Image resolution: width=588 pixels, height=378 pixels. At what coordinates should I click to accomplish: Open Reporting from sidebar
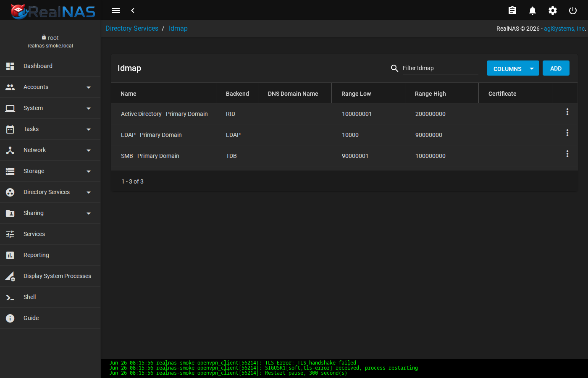(x=50, y=255)
